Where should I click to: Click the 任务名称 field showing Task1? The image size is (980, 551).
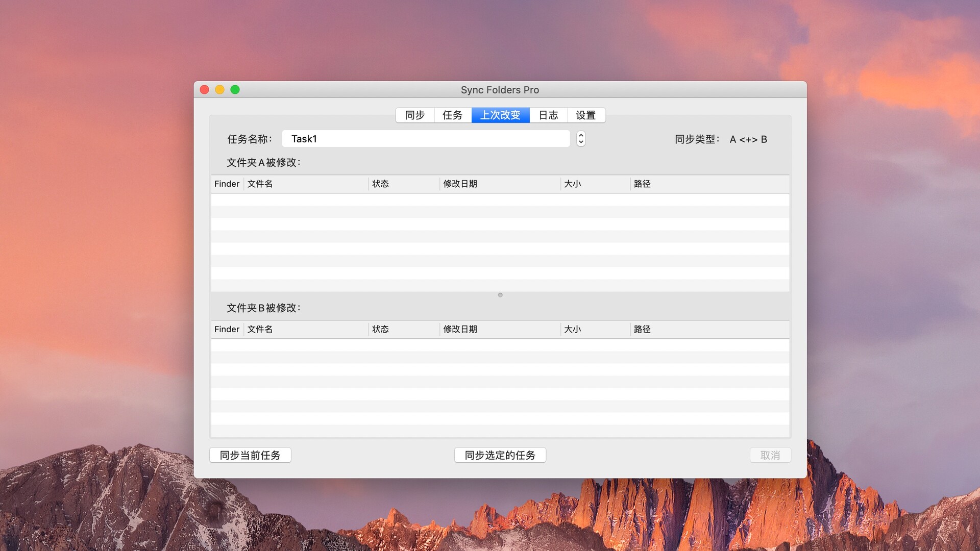[x=426, y=139]
